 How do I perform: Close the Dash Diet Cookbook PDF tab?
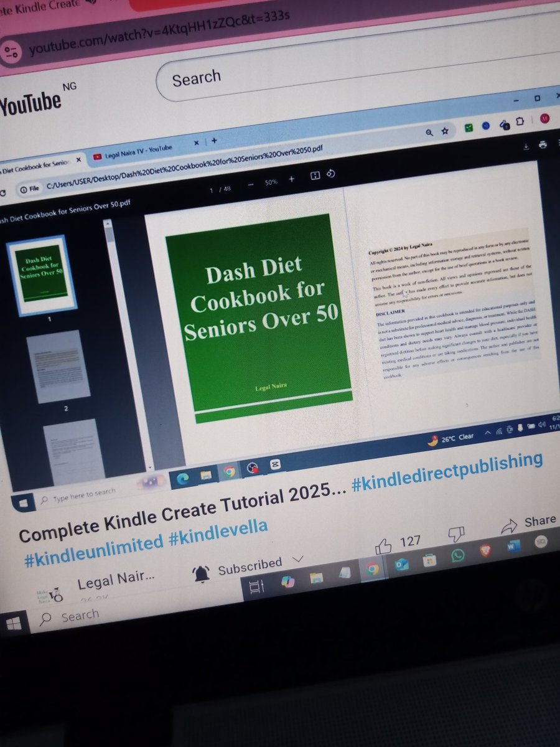point(78,159)
